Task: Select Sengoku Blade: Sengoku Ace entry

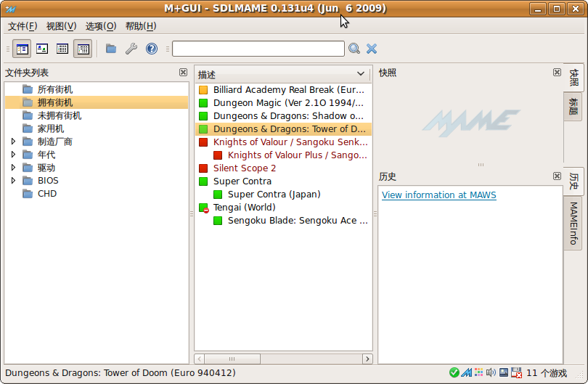Action: (x=284, y=221)
